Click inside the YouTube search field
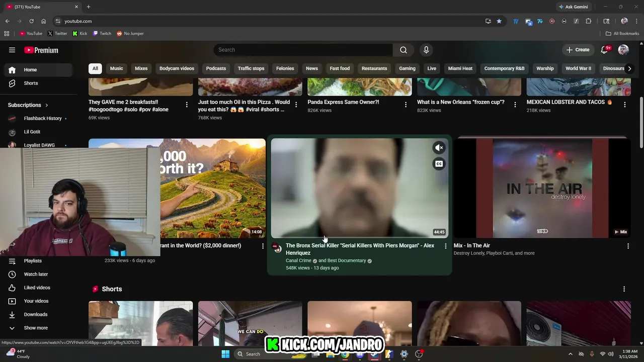Viewport: 644px width, 362px height. 303,50
